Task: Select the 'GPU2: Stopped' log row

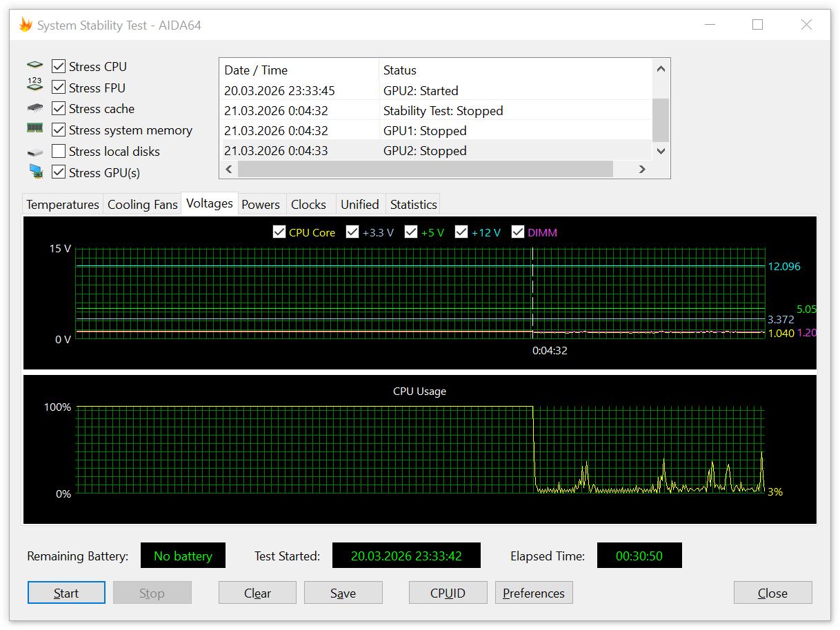Action: [436, 150]
